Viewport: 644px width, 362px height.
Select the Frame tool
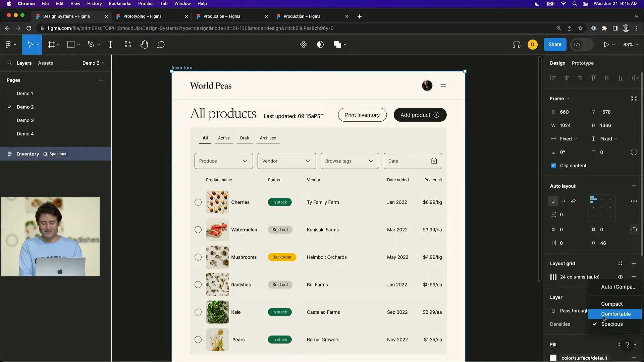(51, 45)
